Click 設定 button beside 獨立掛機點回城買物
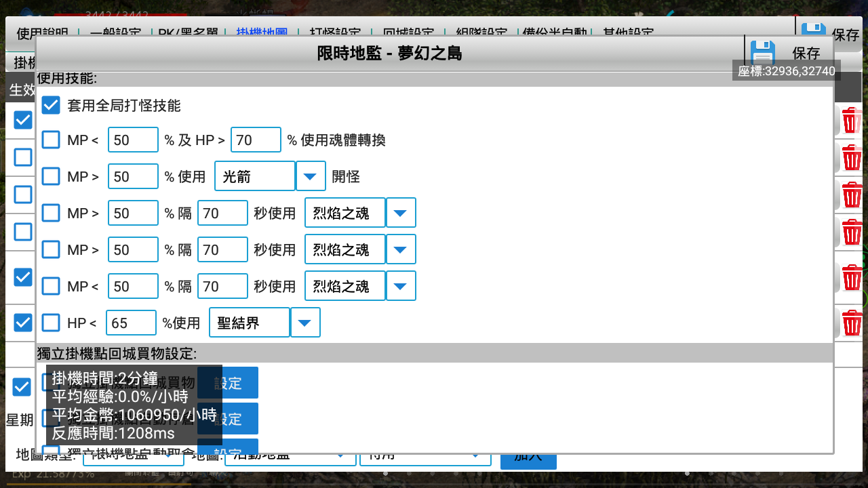This screenshot has width=868, height=488. 228,383
